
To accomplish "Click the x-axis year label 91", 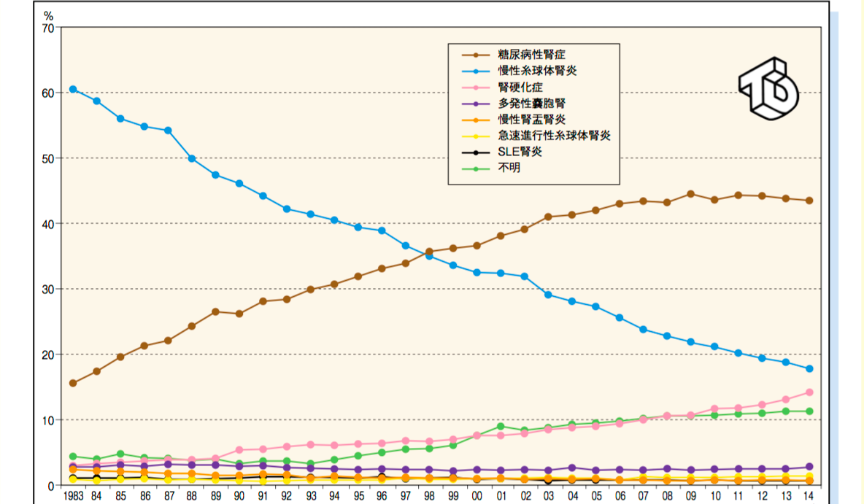I will [263, 496].
